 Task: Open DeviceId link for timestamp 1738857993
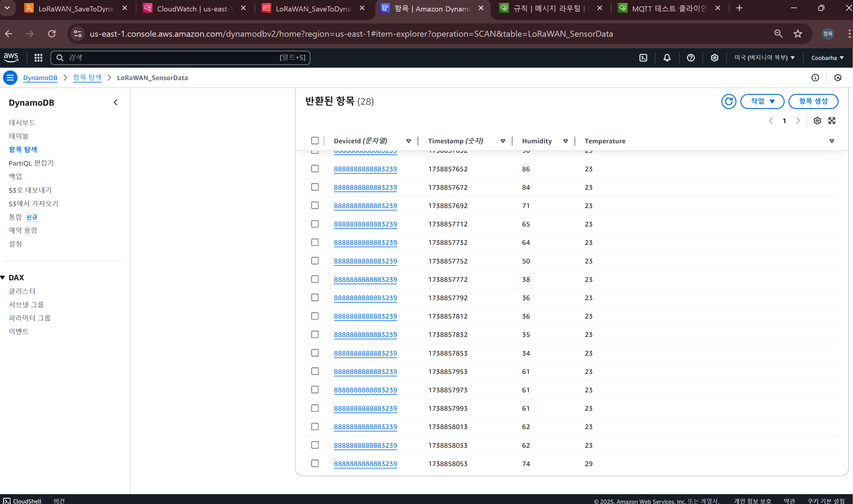(365, 408)
